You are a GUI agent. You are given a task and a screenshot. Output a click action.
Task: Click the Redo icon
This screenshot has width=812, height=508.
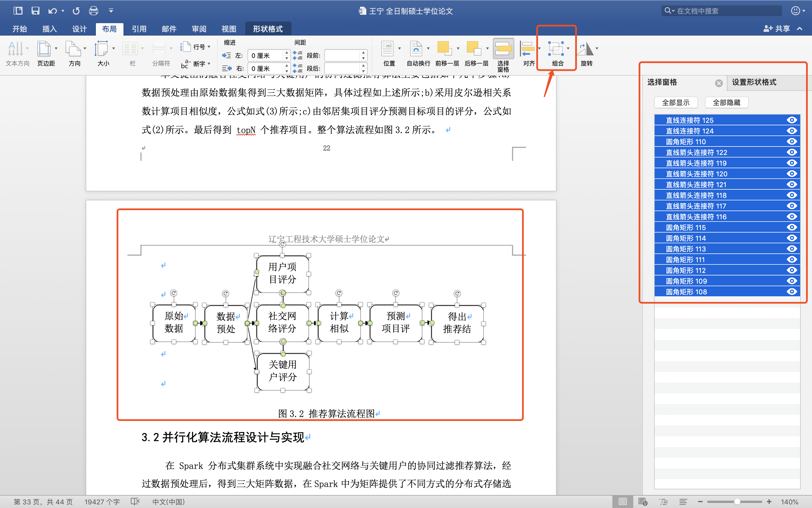76,11
